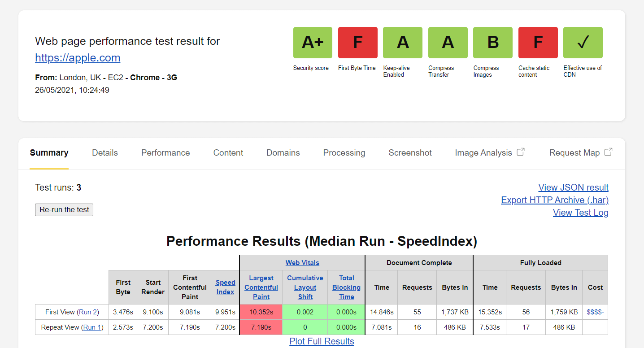This screenshot has height=348, width=644.
Task: Open the Run 1 link in Repeat View
Action: (92, 327)
